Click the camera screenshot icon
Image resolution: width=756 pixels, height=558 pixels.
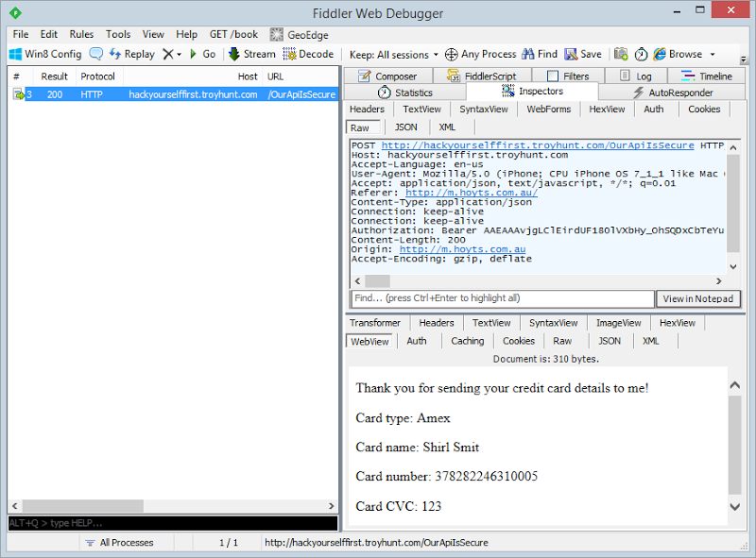click(621, 54)
